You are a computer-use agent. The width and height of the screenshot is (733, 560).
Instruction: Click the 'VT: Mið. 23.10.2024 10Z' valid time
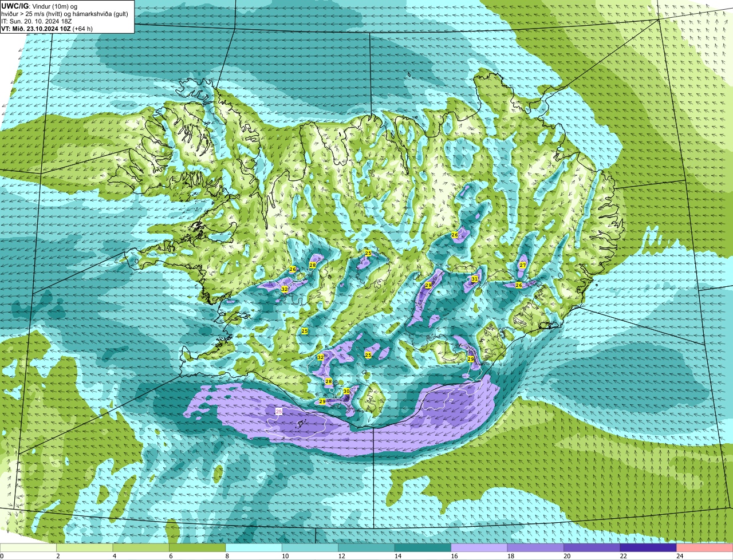pyautogui.click(x=36, y=29)
